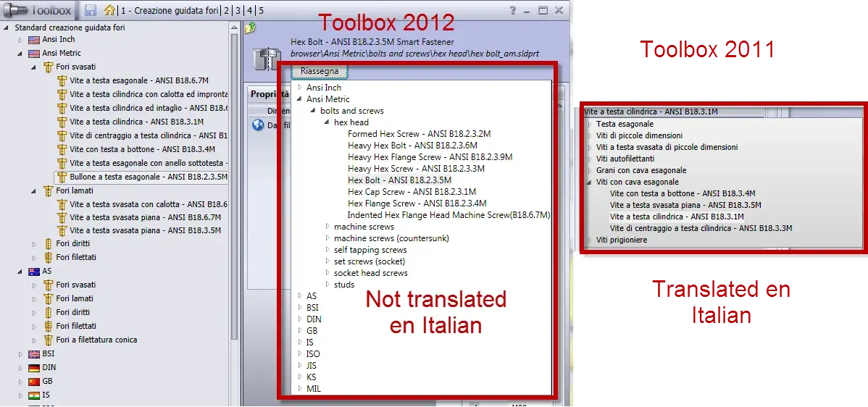Open the step 1 Creazione guidata fori tab
The image size is (868, 407).
(x=169, y=11)
